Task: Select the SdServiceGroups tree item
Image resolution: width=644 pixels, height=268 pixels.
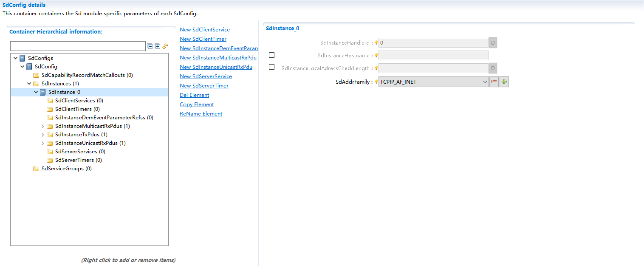Action: [67, 168]
